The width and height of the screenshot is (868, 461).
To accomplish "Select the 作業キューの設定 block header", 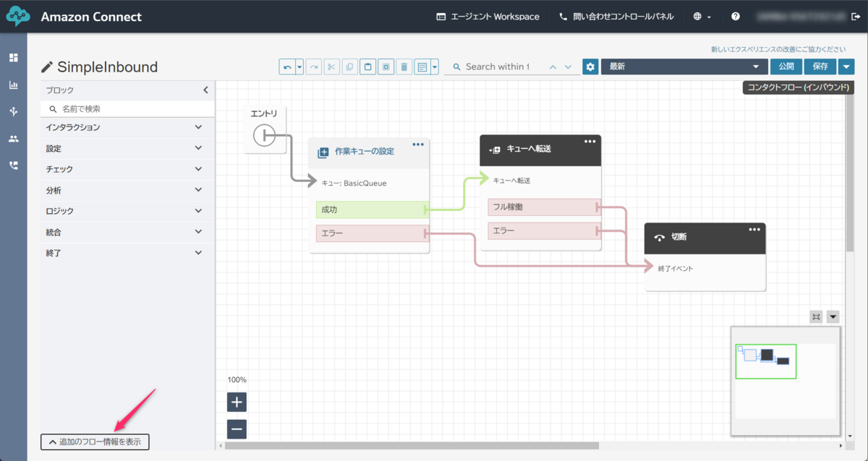I will 369,152.
